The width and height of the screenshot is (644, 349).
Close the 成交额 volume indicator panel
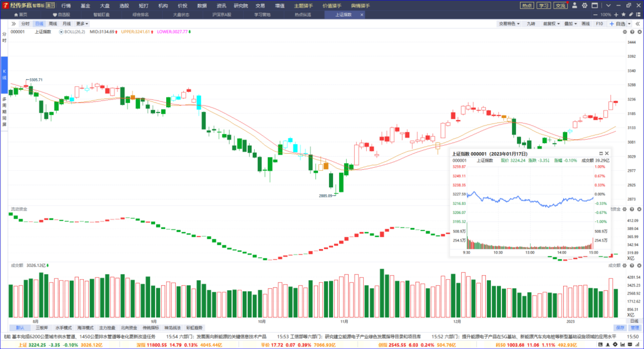click(x=639, y=266)
